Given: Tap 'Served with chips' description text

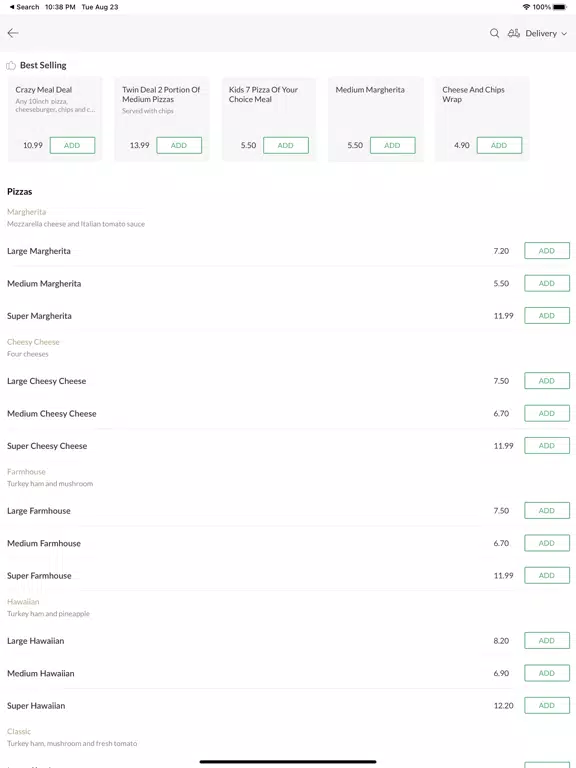Looking at the screenshot, I should [x=148, y=111].
